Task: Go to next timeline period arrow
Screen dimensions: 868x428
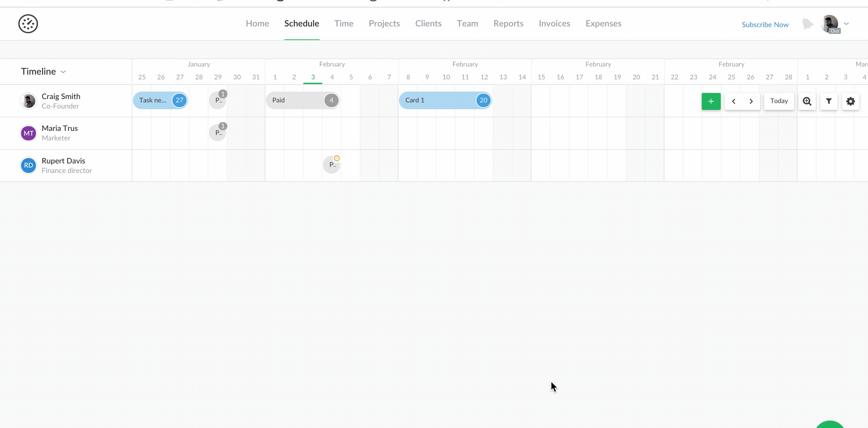Action: (751, 101)
